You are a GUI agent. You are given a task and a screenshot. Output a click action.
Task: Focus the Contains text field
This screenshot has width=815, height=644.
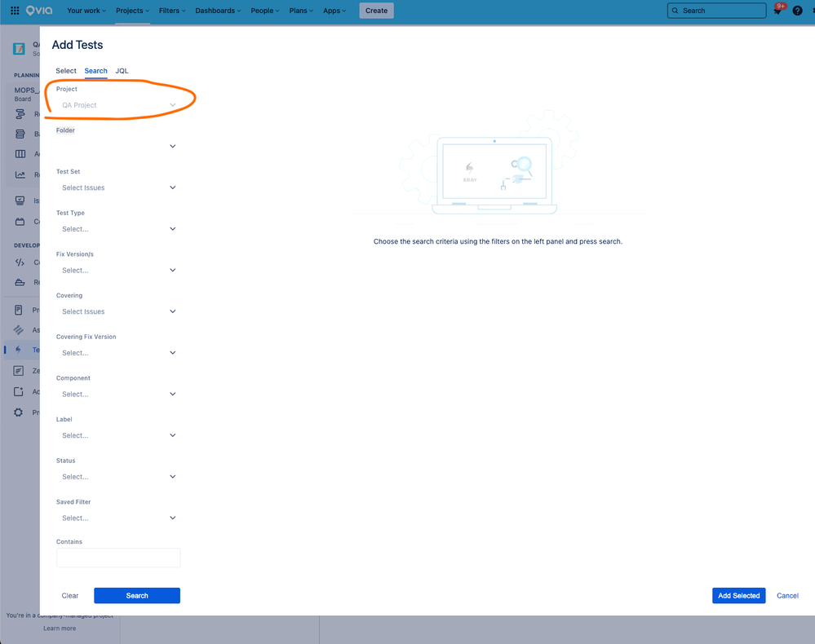click(x=118, y=558)
